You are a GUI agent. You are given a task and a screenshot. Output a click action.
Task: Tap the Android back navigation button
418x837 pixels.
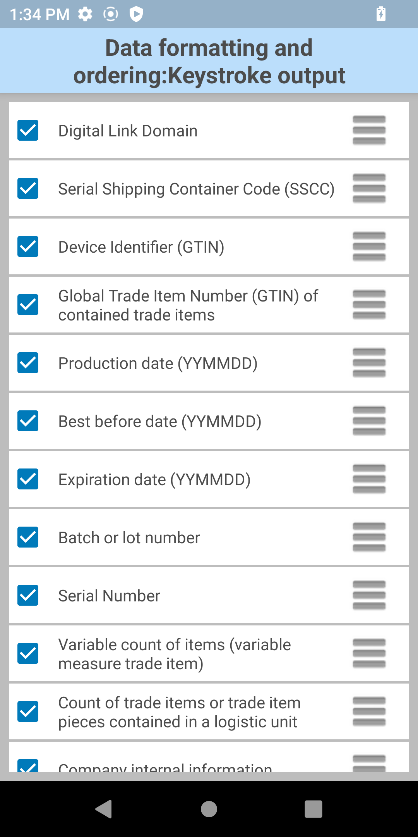point(104,809)
